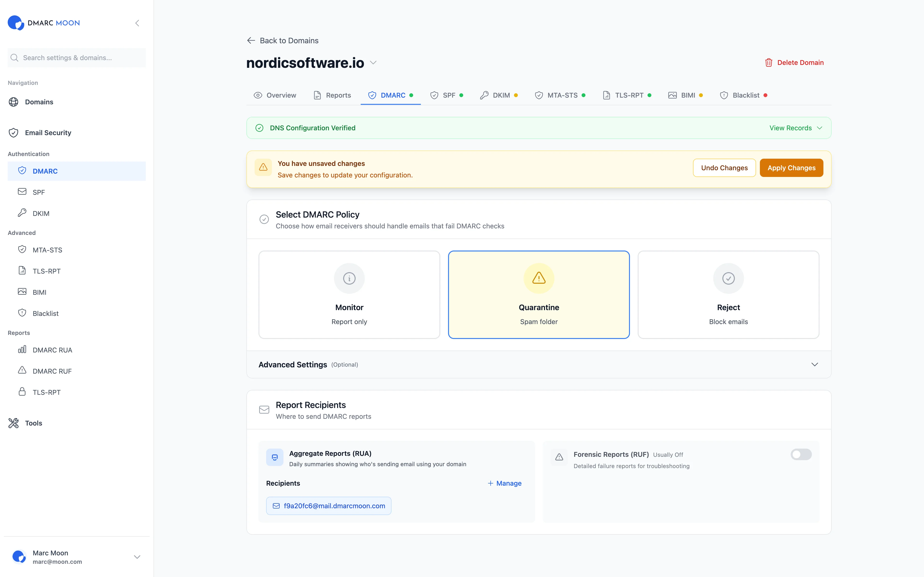This screenshot has height=577, width=924.
Task: Open the nordicsoftware.io domain dropdown
Action: point(373,63)
